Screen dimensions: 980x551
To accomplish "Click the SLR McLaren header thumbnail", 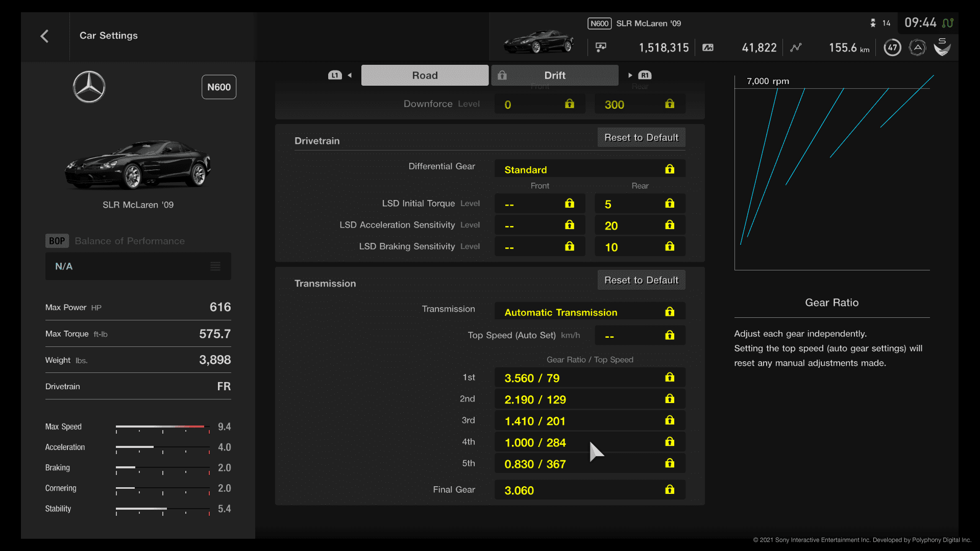I will 538,42.
